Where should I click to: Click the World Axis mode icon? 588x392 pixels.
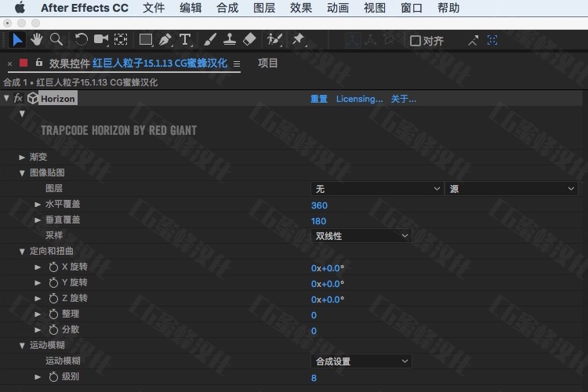(370, 40)
